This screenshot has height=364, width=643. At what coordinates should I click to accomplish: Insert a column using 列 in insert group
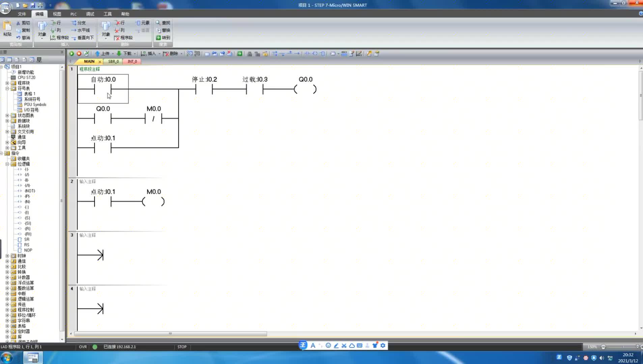tap(56, 30)
